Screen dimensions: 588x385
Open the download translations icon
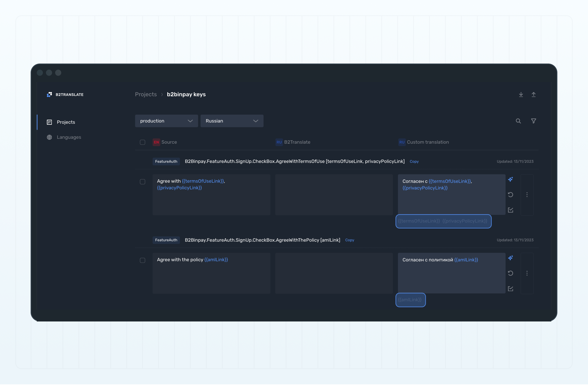point(521,94)
